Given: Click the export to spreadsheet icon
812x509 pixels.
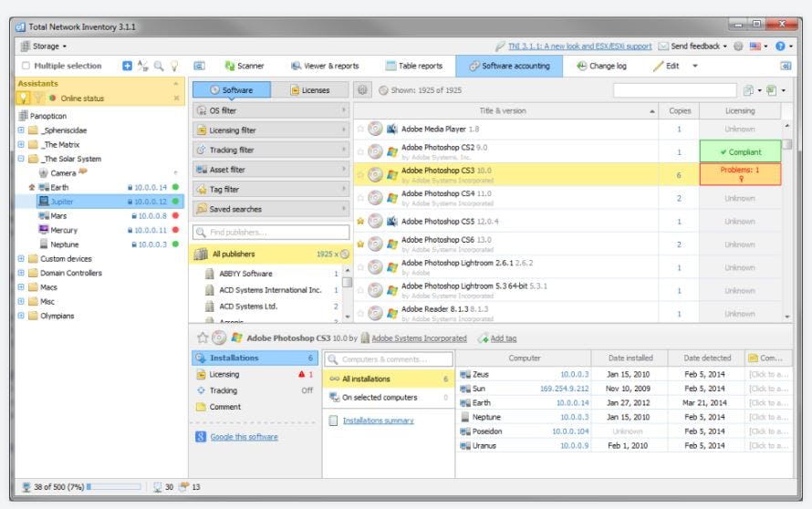Looking at the screenshot, I should pos(772,90).
